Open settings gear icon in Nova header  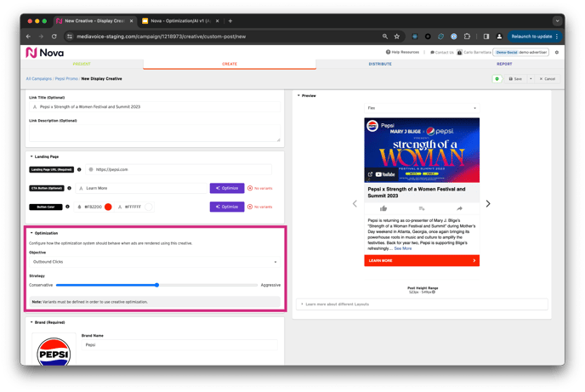(x=557, y=52)
